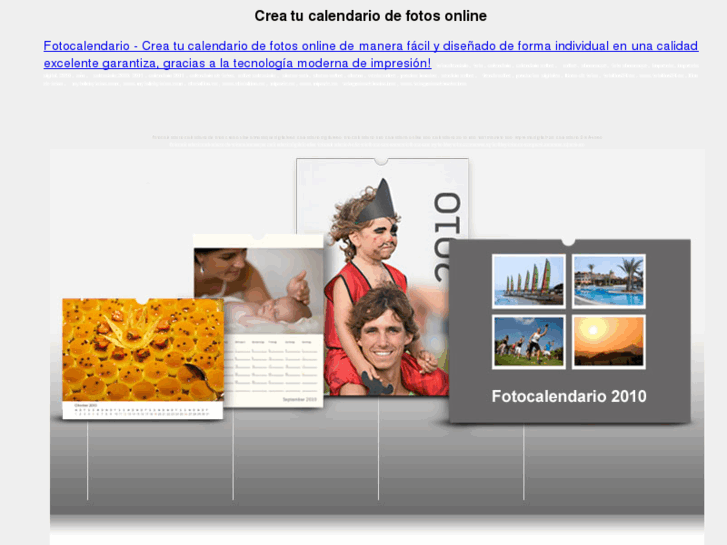Select the mother and baby calendar thumbnail

(258, 321)
